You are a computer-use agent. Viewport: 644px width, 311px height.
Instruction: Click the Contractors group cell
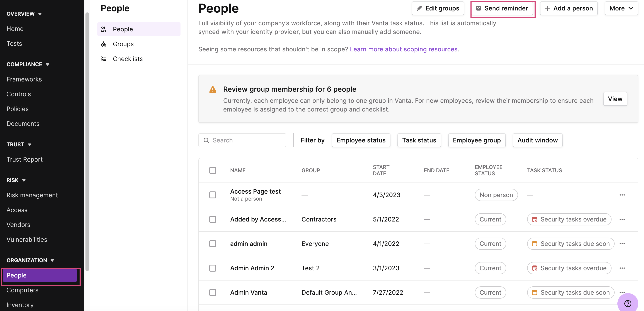point(319,219)
